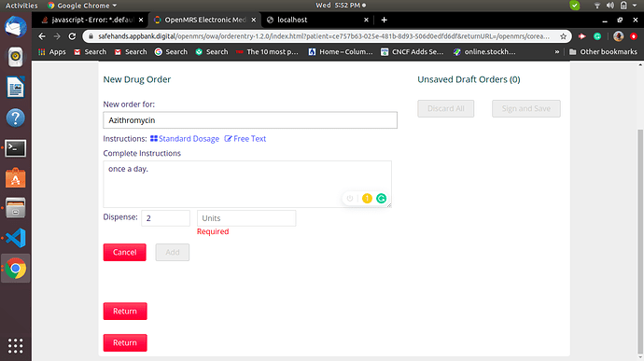Open Ubuntu Software from the dock
This screenshot has width=644, height=361.
(x=16, y=178)
